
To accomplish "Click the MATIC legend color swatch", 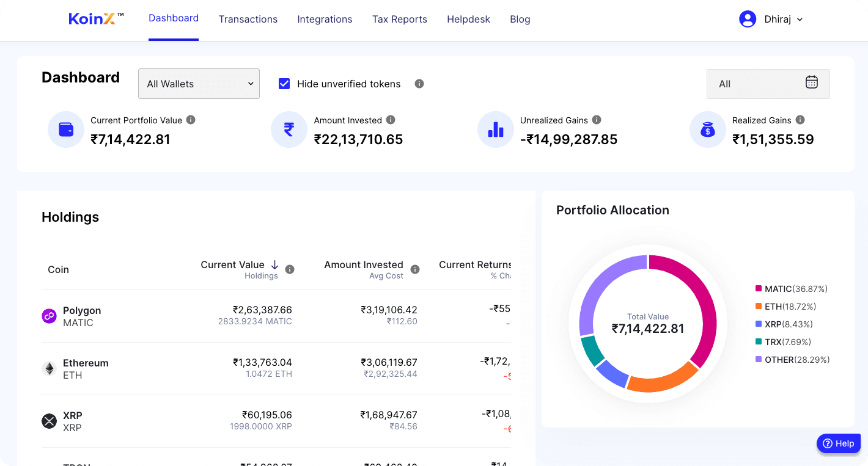I will (x=759, y=288).
